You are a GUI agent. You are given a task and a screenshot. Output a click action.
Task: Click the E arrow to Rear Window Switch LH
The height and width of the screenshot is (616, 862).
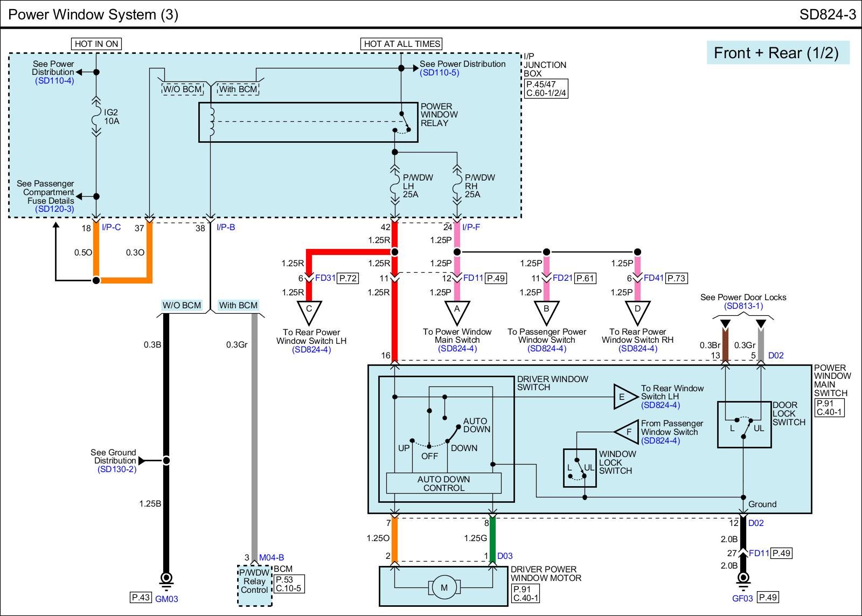click(x=624, y=397)
